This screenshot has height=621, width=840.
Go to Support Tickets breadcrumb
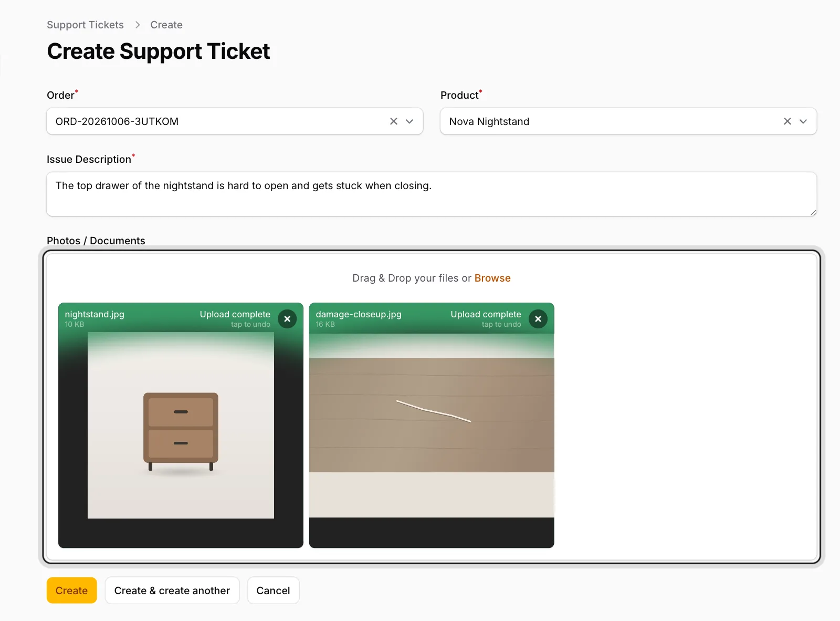coord(85,25)
